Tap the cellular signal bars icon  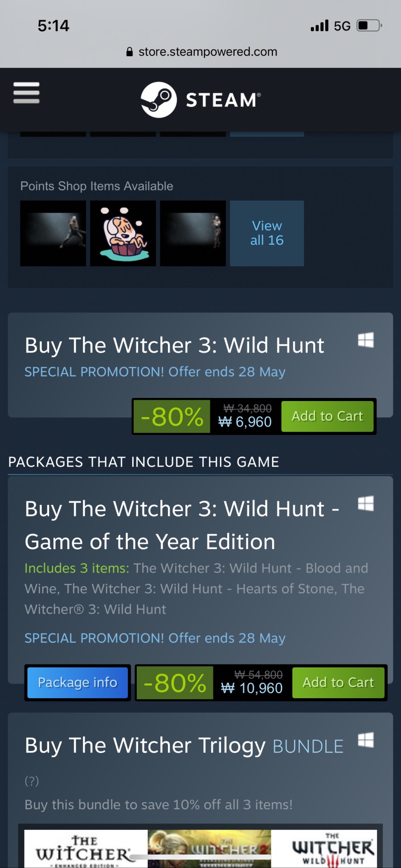(319, 25)
